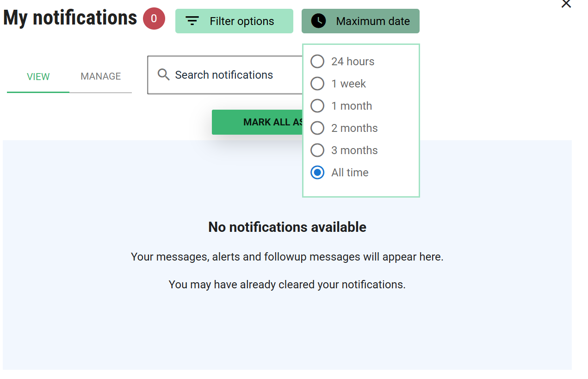The height and width of the screenshot is (379, 588).
Task: Select the All time radio button
Action: click(x=317, y=173)
